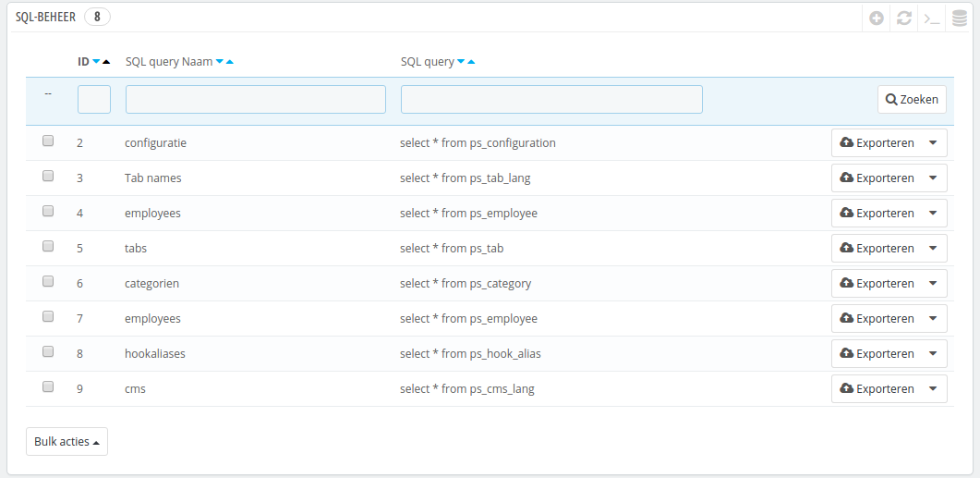Screen dimensions: 980x478
Task: Open actions dropdown for categorien row
Action: click(933, 283)
